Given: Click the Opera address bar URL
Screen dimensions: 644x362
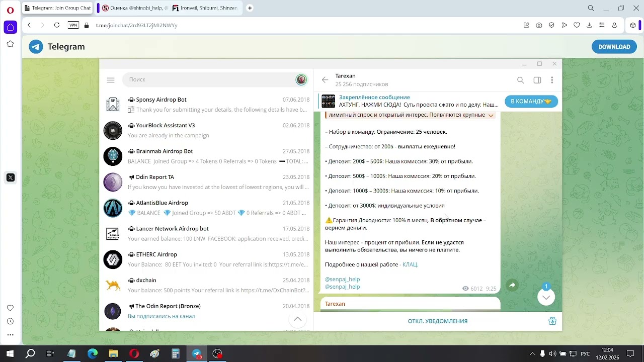Looking at the screenshot, I should tap(137, 25).
